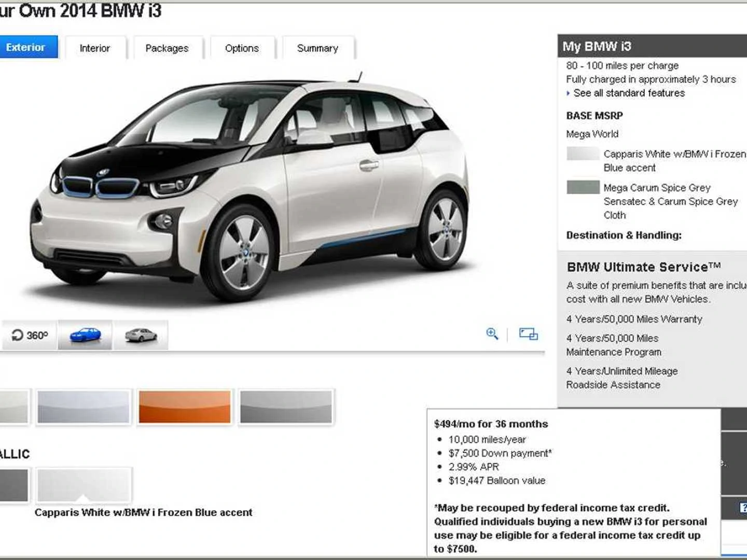Open See all standard features link
747x560 pixels.
point(629,93)
